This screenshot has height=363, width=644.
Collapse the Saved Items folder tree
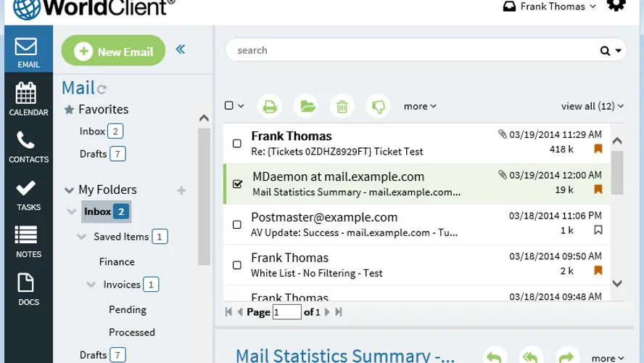pos(82,237)
